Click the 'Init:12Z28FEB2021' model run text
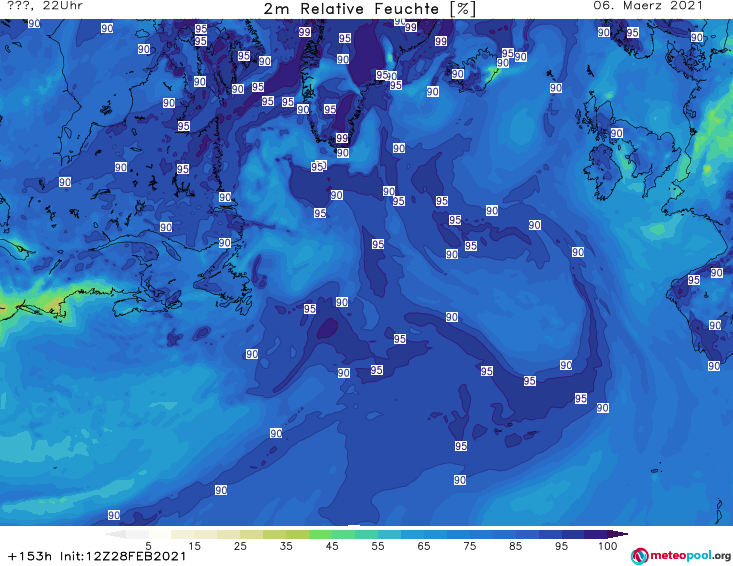The image size is (733, 566). click(x=123, y=556)
